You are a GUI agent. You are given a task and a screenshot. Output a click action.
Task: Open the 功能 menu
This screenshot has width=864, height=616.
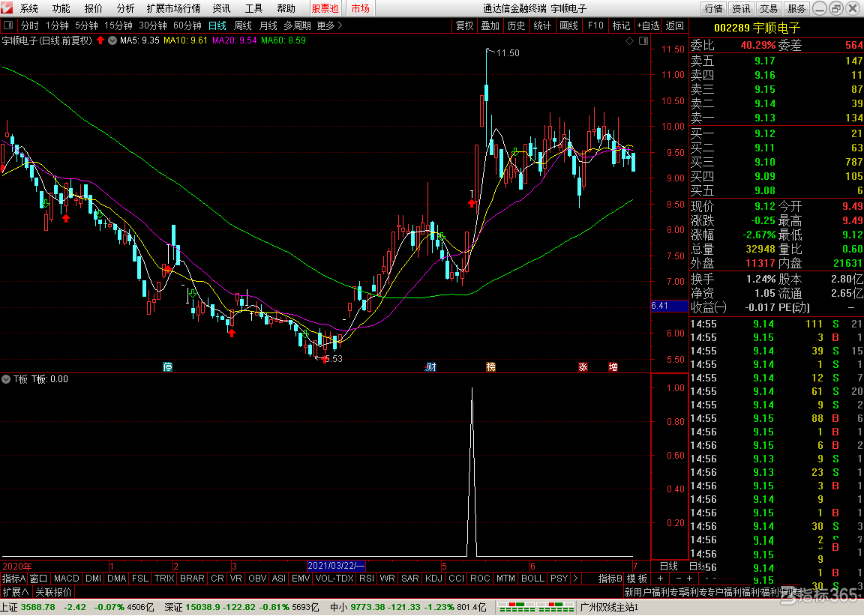pyautogui.click(x=61, y=8)
